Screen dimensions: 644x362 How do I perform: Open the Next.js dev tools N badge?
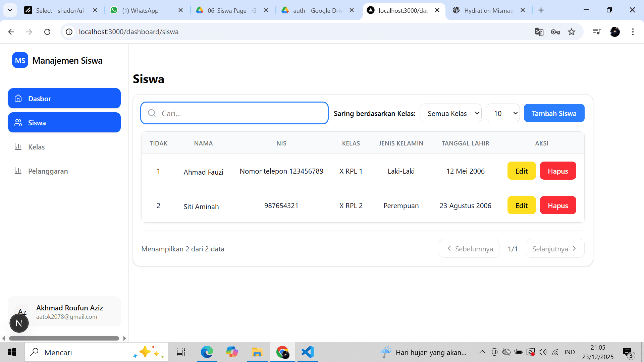point(19,323)
